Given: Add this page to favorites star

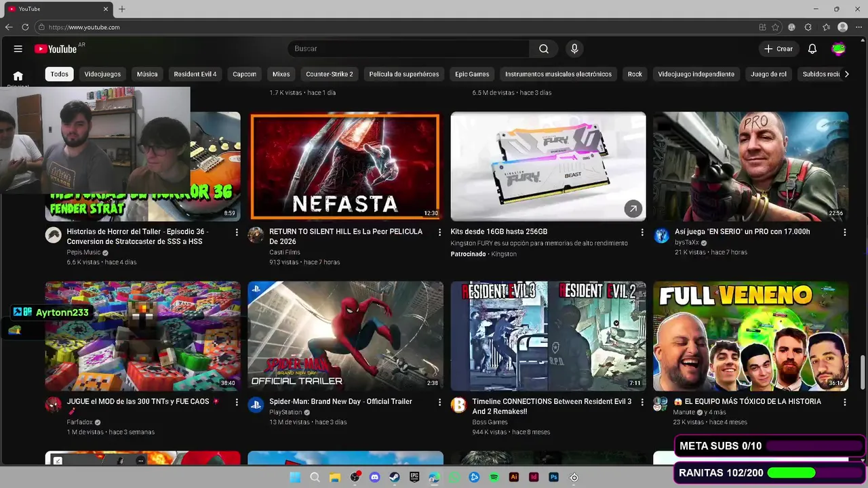Looking at the screenshot, I should (x=775, y=27).
